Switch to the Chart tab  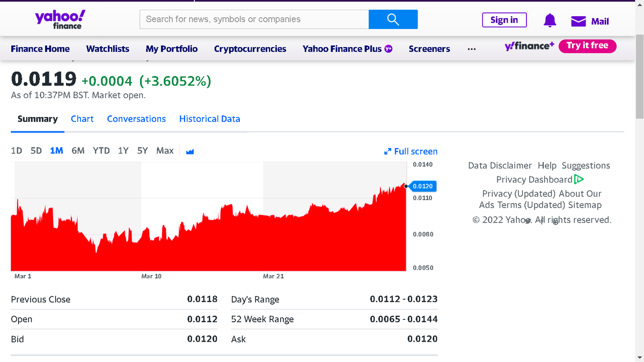click(82, 119)
